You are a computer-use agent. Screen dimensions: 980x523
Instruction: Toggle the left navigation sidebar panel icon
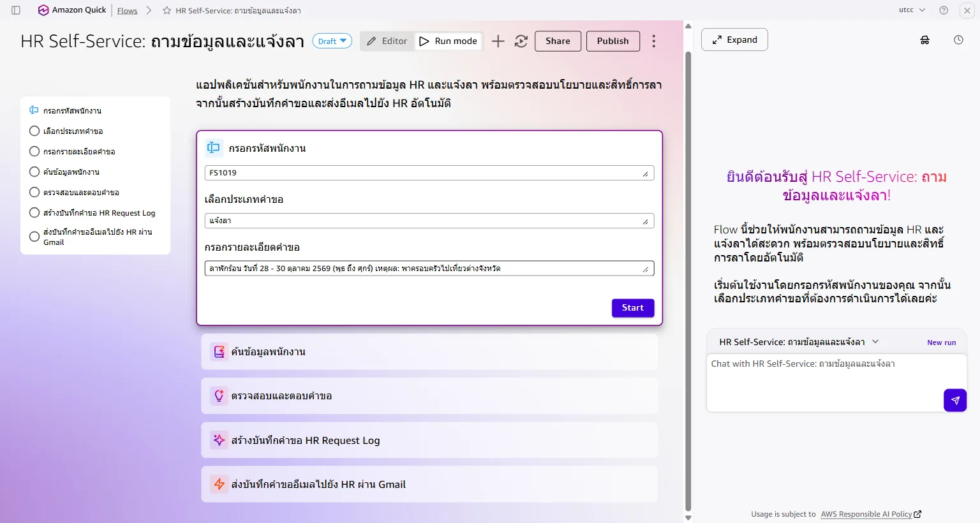tap(16, 10)
